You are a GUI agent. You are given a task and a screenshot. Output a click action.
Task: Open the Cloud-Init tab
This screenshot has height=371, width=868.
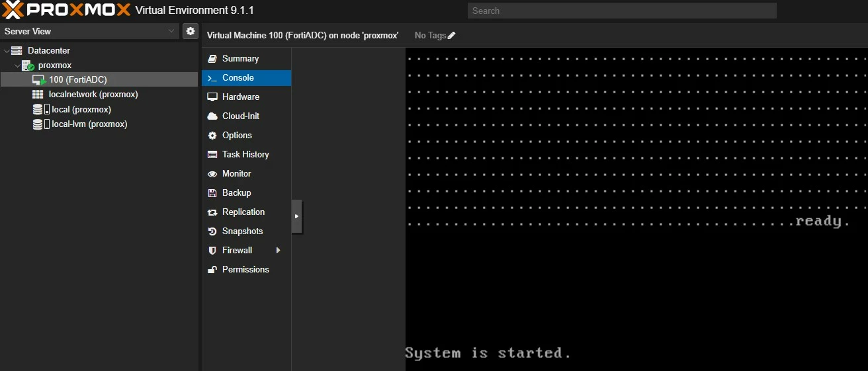(x=246, y=116)
